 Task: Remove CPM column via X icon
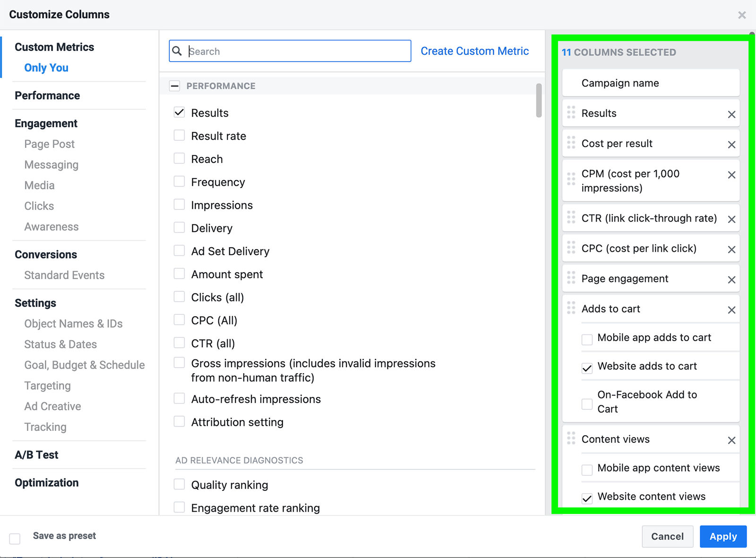[x=731, y=175]
